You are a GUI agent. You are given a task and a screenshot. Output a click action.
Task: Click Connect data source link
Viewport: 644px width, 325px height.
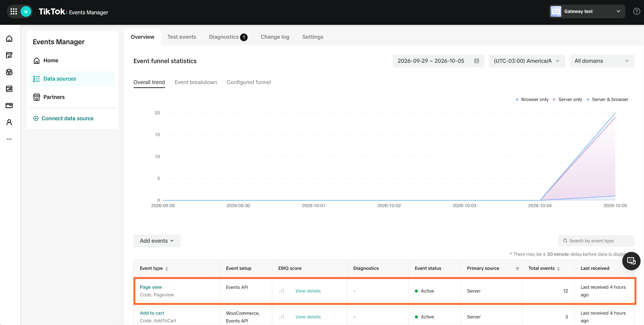tap(64, 118)
